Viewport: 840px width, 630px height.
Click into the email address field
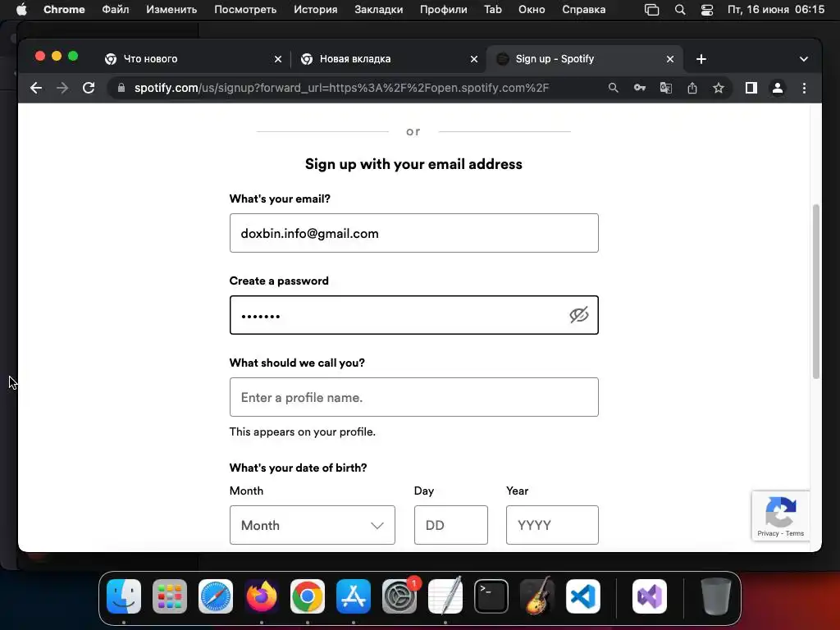tap(413, 233)
